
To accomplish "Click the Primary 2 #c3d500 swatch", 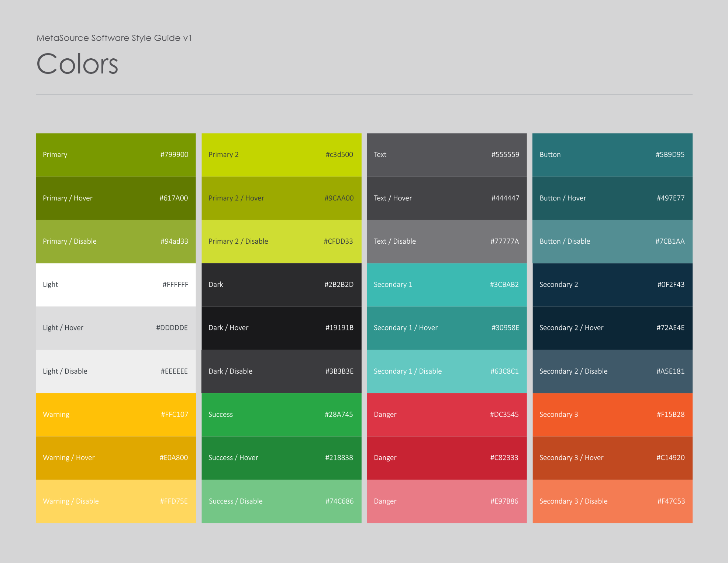I will (281, 155).
